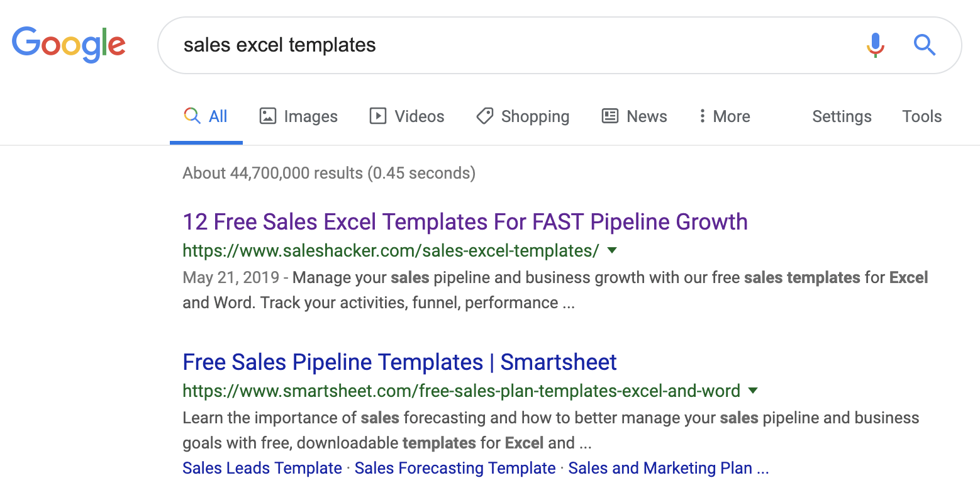980x490 pixels.
Task: Open the Settings menu
Action: (842, 116)
